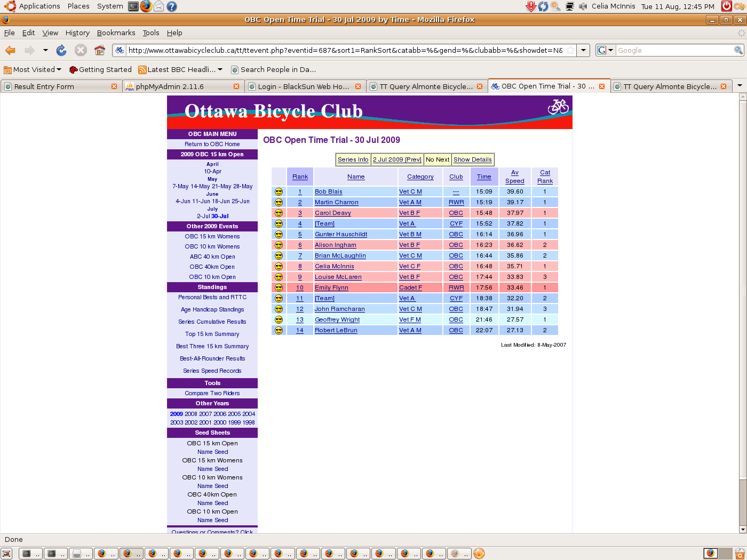Open Martin Charron's rider link
This screenshot has width=747, height=560.
click(x=336, y=202)
